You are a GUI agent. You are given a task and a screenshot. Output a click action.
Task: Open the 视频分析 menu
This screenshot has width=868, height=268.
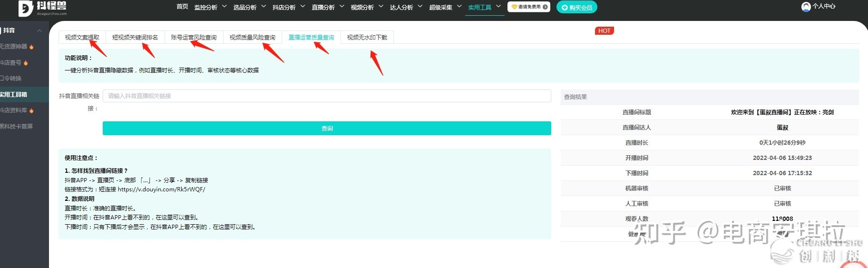tap(362, 7)
